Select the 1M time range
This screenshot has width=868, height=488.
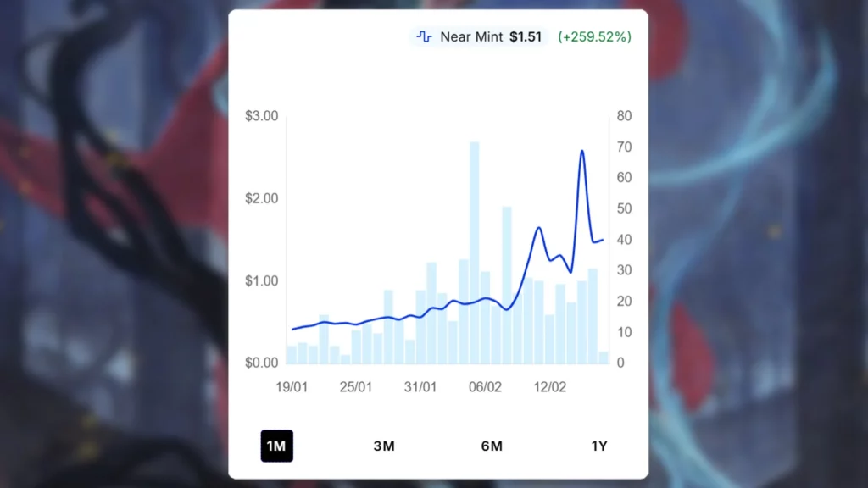[x=276, y=446]
